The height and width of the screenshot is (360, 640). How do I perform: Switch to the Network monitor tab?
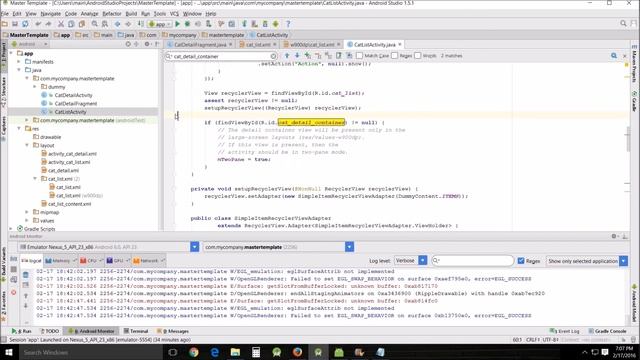(149, 260)
